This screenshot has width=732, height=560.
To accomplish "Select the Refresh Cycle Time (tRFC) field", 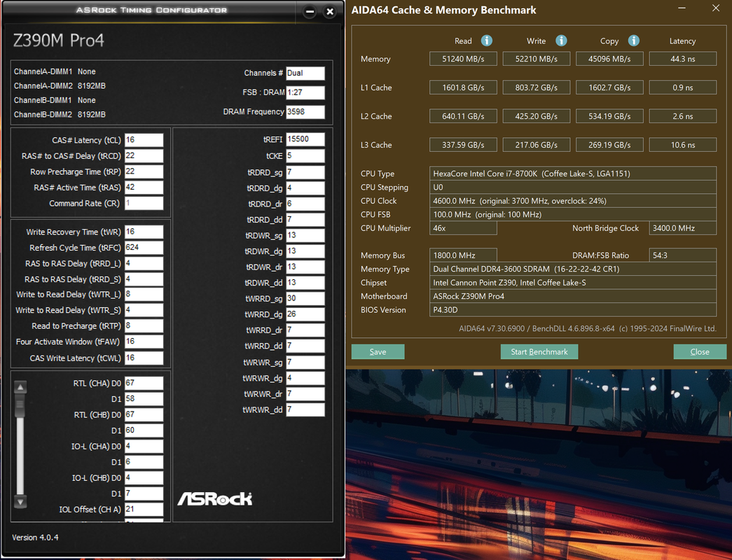I will [x=144, y=248].
